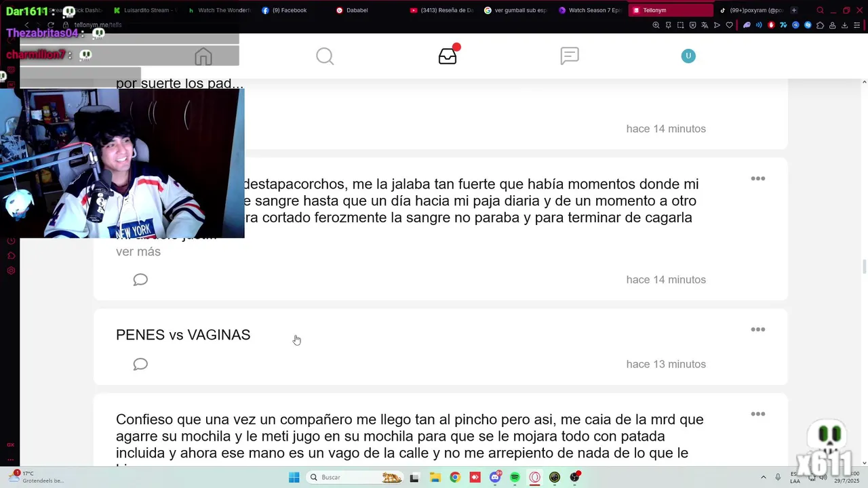Click the page vertical scrollbar thumb
Image resolution: width=868 pixels, height=488 pixels.
(x=864, y=266)
